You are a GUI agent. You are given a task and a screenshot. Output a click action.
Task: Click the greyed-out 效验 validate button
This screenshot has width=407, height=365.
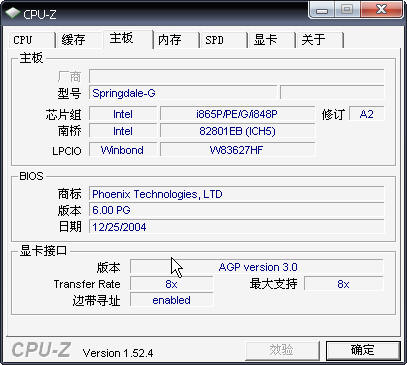pos(282,350)
